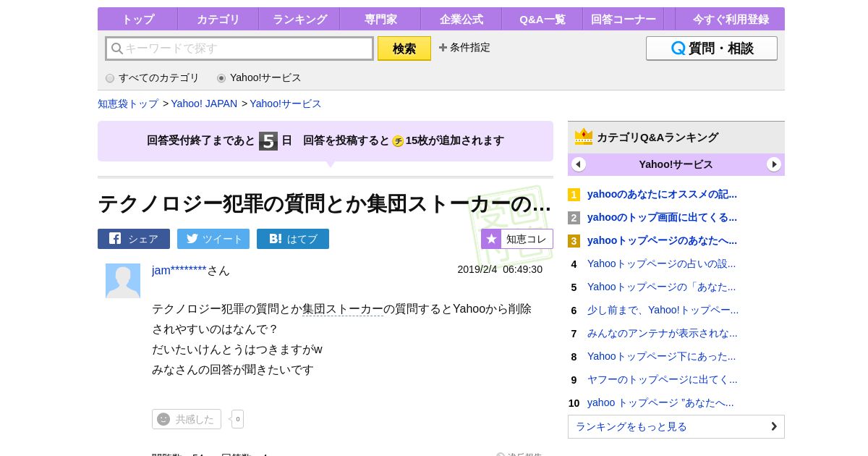Open the Q&A一覧 navigation tab
868x456 pixels.
pos(542,19)
